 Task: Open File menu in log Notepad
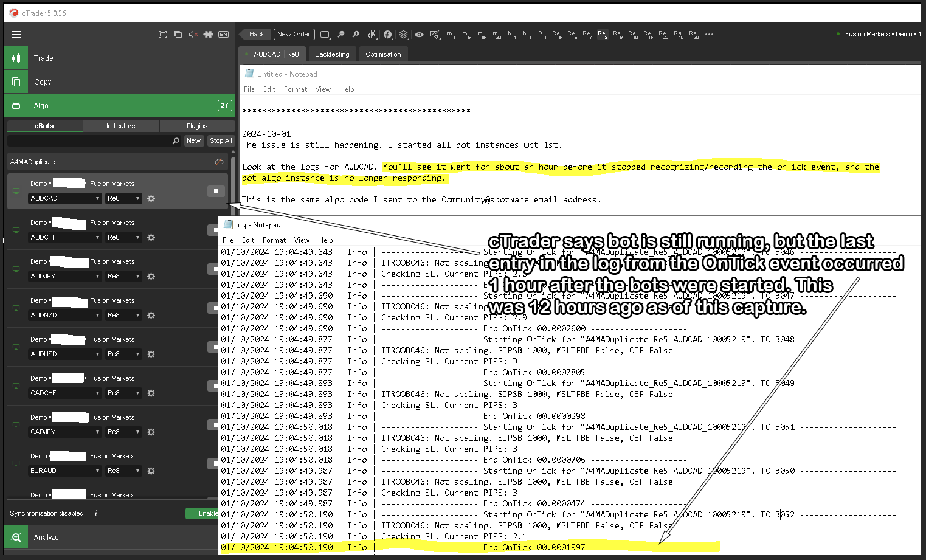228,240
